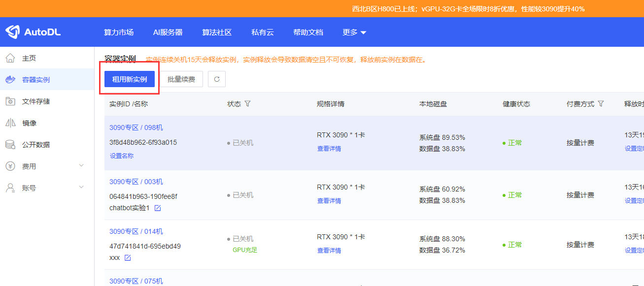Open instance 3090专区 / 014机 link
Image resolution: width=644 pixels, height=286 pixels.
(x=136, y=231)
